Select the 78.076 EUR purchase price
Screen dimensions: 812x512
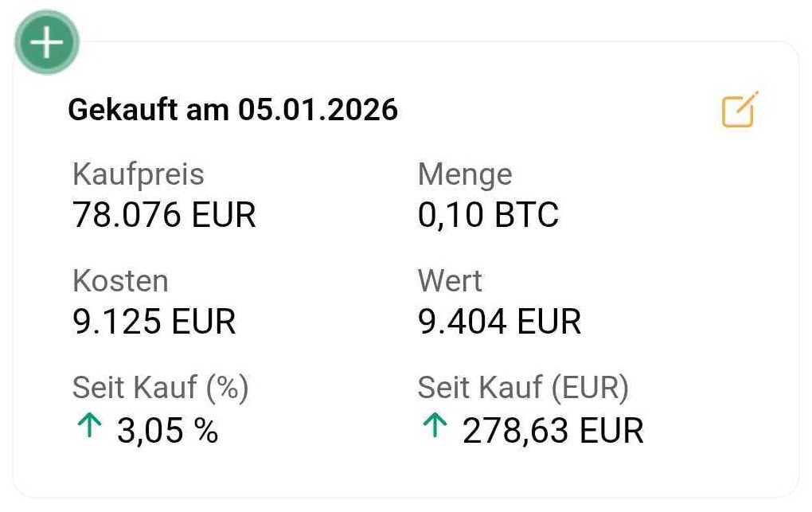point(164,215)
